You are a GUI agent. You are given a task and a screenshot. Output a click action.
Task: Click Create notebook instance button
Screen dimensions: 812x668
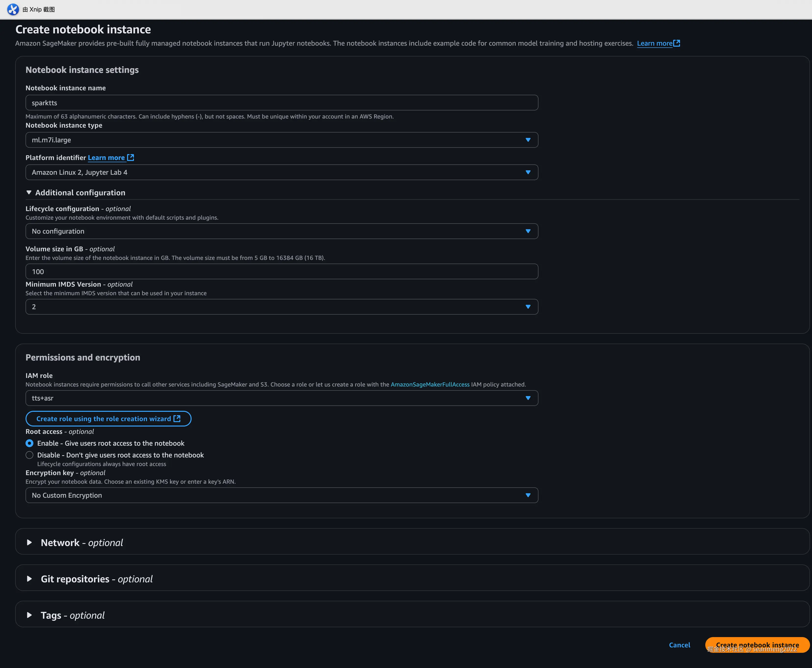click(x=757, y=645)
